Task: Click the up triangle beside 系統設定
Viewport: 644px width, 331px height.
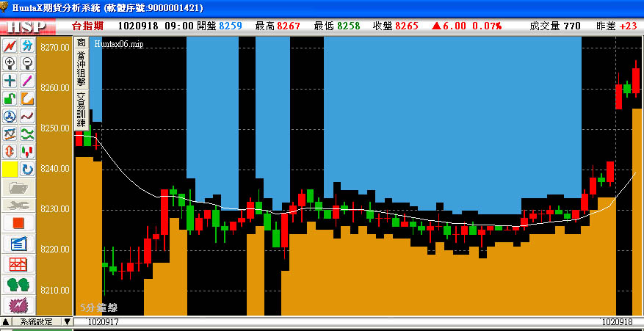Action: coord(6,322)
